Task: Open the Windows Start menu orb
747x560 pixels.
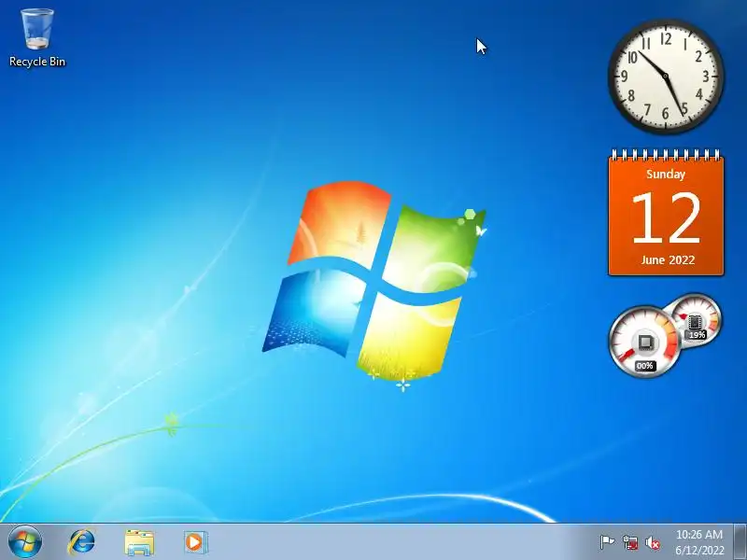Action: pyautogui.click(x=25, y=542)
